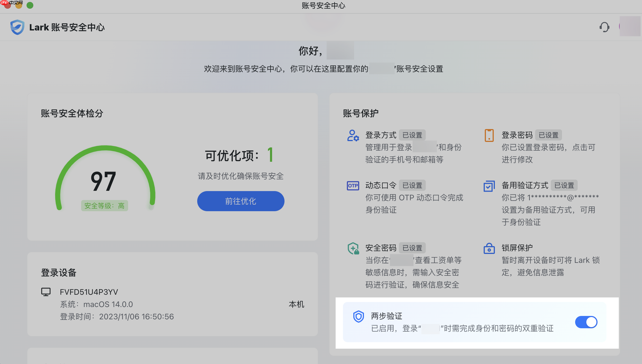The image size is (642, 364).
Task: Click the 已设置 badge next to 登录方式
Action: click(412, 135)
